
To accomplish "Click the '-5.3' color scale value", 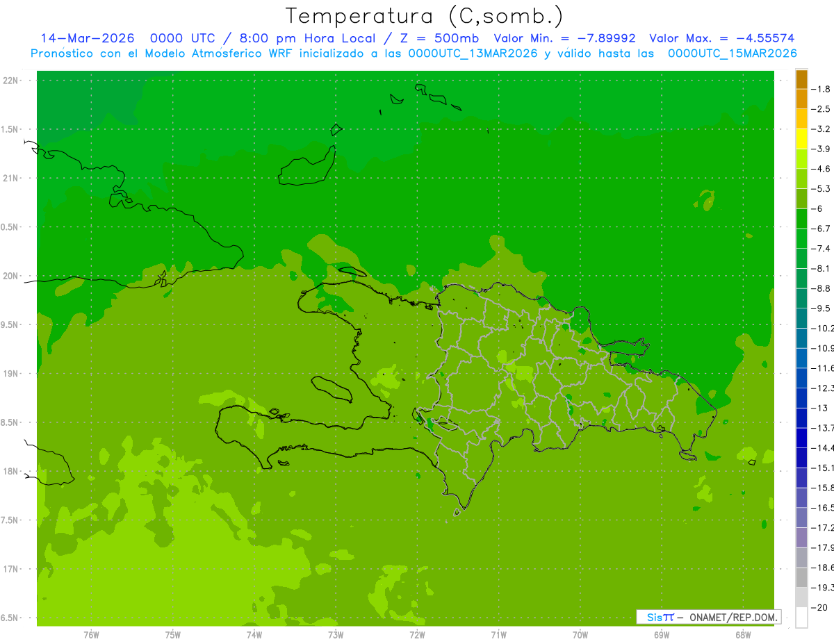I will click(821, 189).
